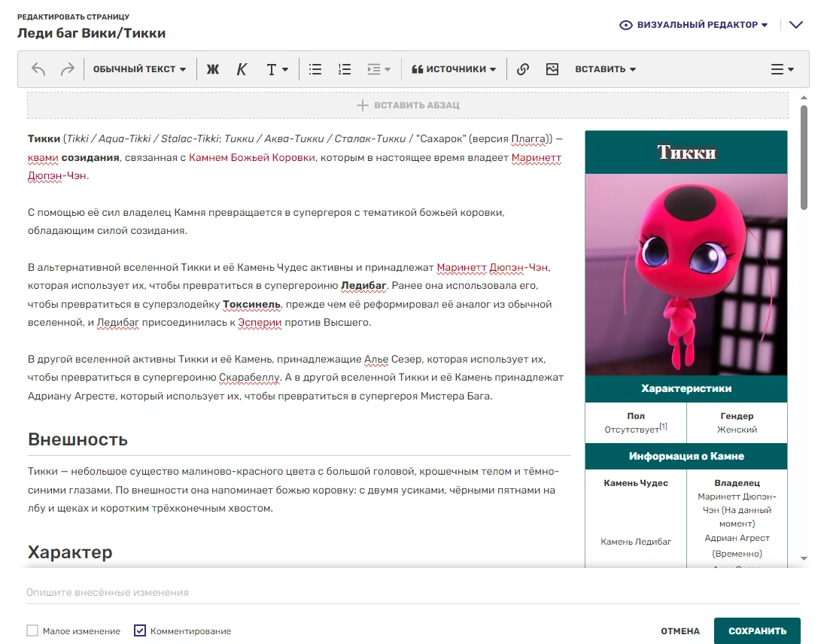Focus the edit summary input field
Viewport: 827px width, 644px height.
[x=413, y=592]
